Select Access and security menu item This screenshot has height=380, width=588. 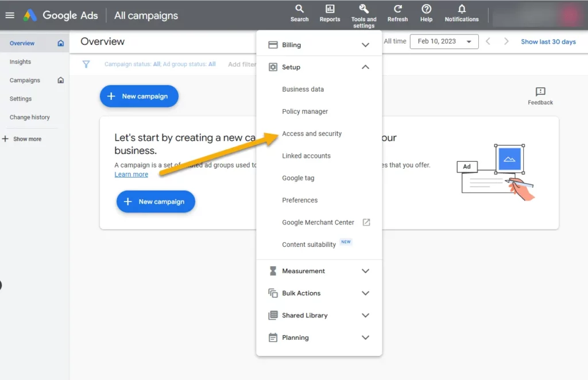pyautogui.click(x=312, y=134)
